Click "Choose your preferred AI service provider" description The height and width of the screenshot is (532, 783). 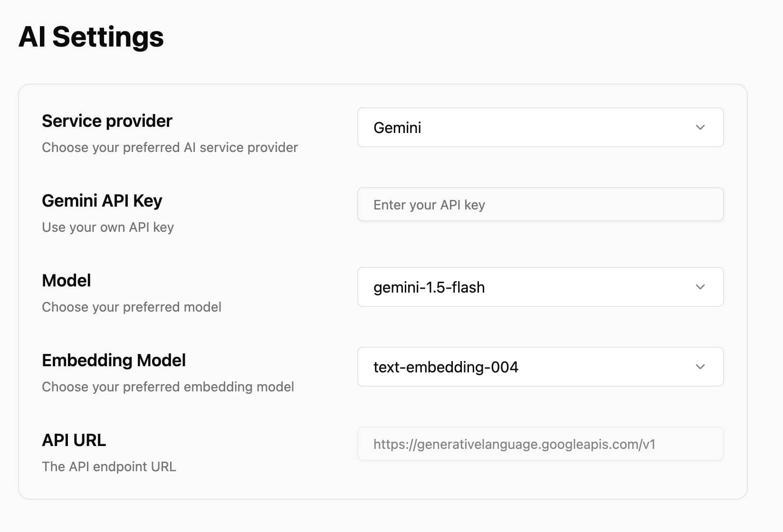point(170,148)
